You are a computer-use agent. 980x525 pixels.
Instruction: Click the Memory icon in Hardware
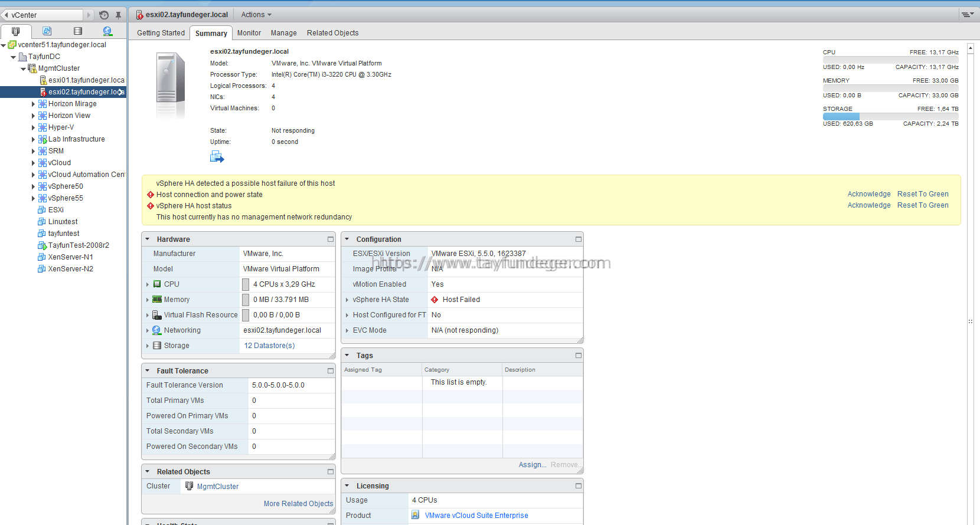[157, 299]
